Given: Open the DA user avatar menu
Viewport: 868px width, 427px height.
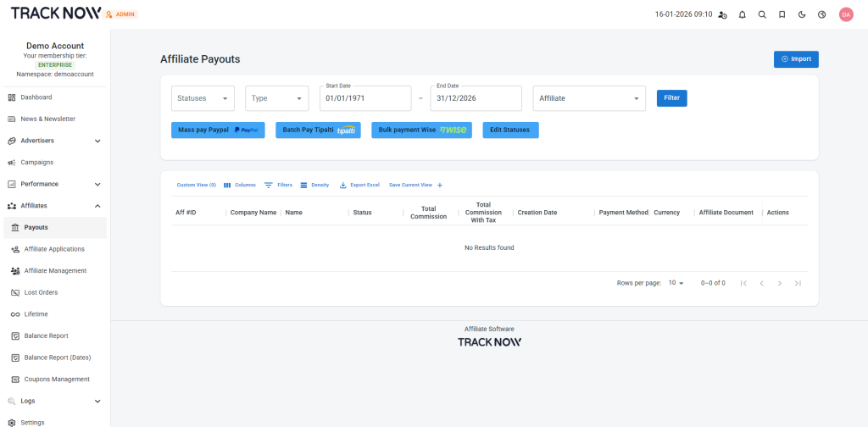Looking at the screenshot, I should click(x=845, y=14).
